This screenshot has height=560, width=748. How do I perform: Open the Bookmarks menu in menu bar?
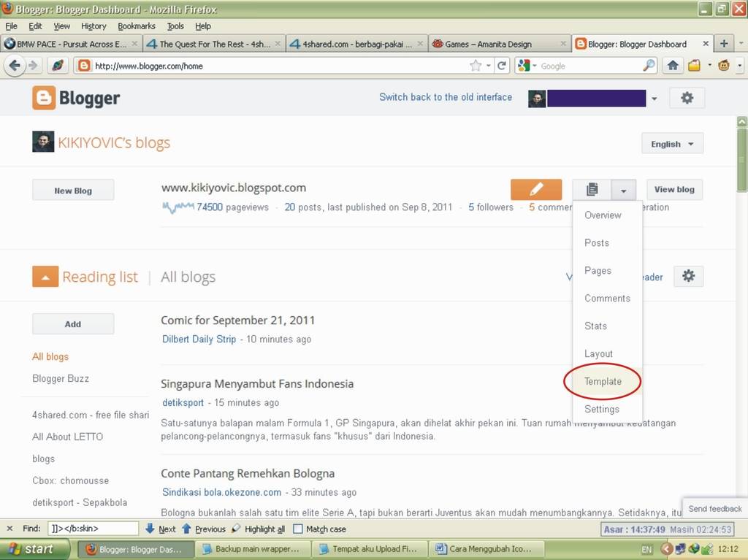coord(137,26)
